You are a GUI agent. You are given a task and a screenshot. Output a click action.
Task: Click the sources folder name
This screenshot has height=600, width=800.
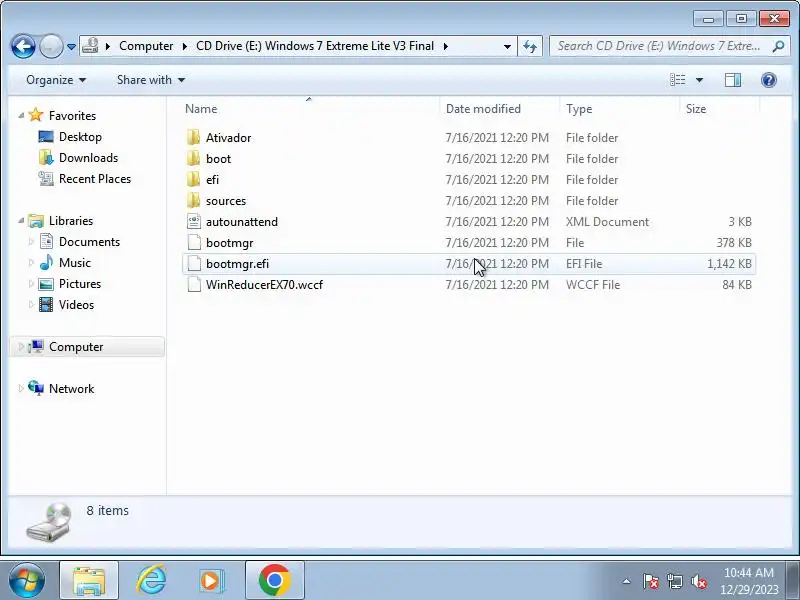click(x=226, y=201)
